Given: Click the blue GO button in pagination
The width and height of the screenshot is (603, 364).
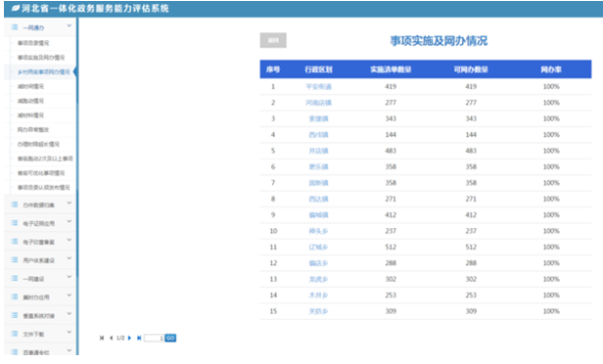Looking at the screenshot, I should click(x=170, y=338).
